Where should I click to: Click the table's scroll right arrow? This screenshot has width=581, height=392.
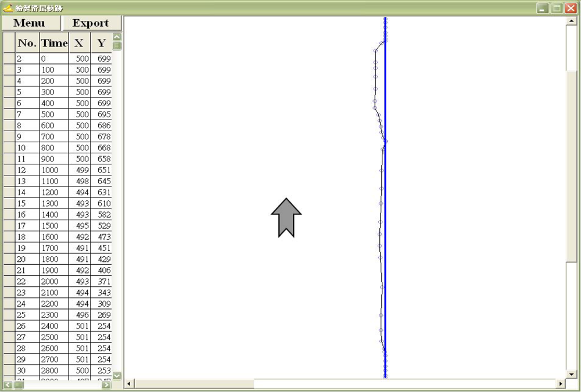tap(106, 384)
